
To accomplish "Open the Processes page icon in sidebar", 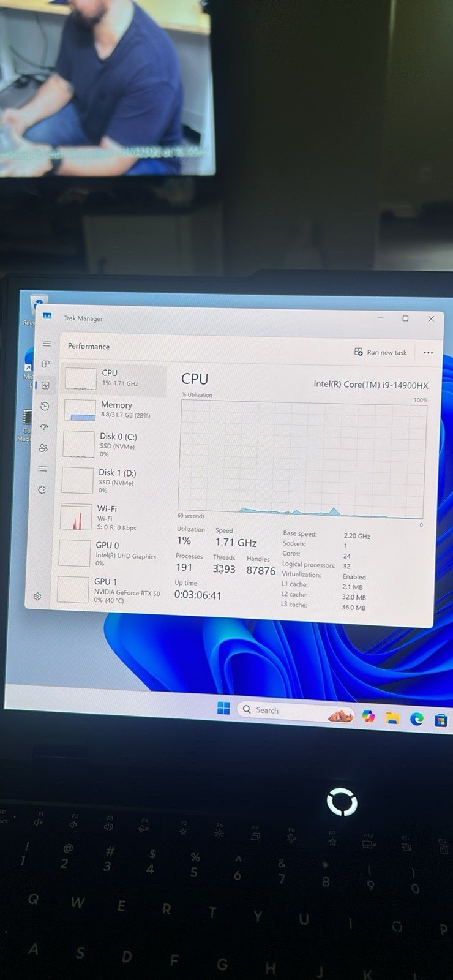I will point(46,364).
